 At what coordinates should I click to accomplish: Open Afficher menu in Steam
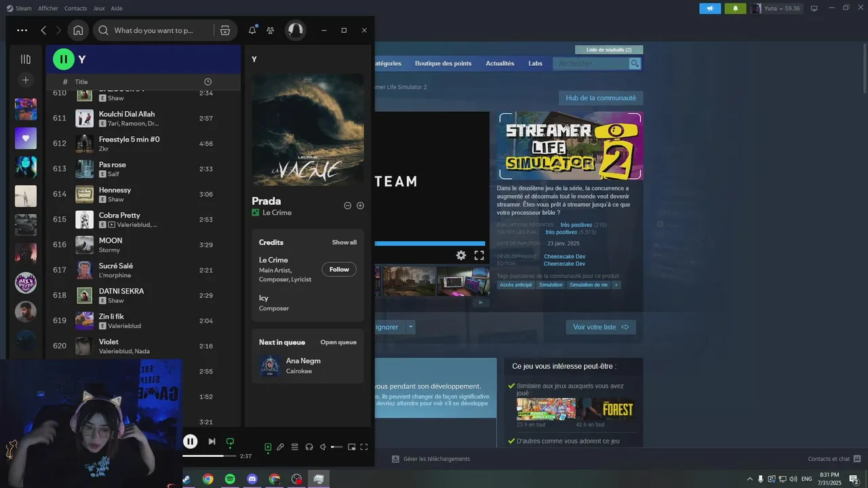click(48, 8)
